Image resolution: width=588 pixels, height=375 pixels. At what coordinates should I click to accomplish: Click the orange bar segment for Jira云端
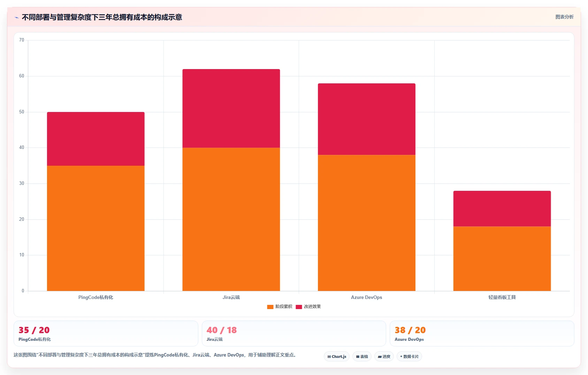pos(231,219)
